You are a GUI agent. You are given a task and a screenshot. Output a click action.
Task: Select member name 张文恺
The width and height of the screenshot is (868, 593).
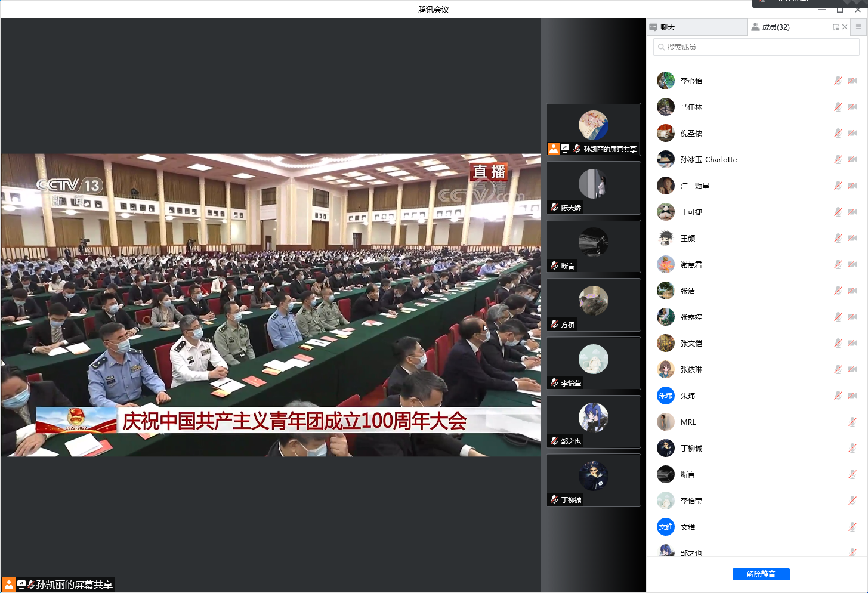coord(691,344)
